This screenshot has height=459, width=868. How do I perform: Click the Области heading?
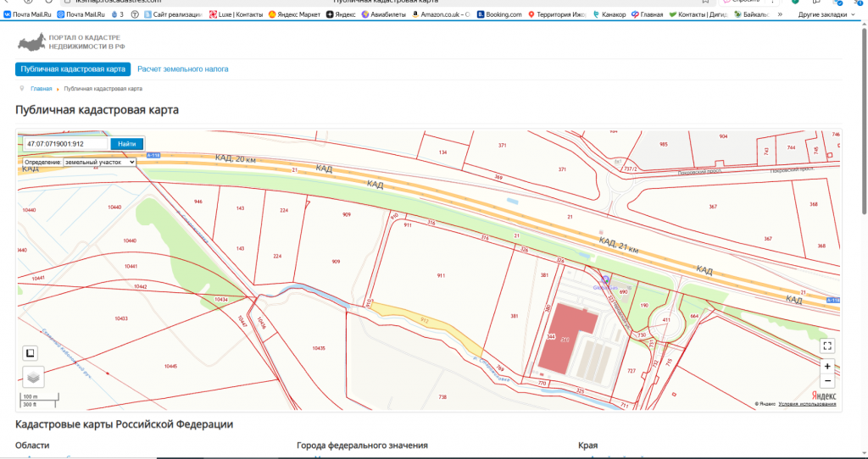tap(32, 445)
